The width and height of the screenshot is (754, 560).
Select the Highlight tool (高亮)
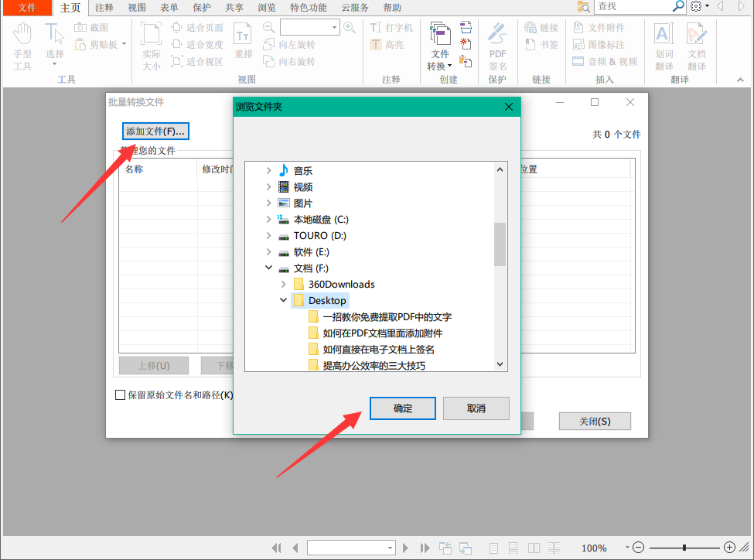click(390, 44)
